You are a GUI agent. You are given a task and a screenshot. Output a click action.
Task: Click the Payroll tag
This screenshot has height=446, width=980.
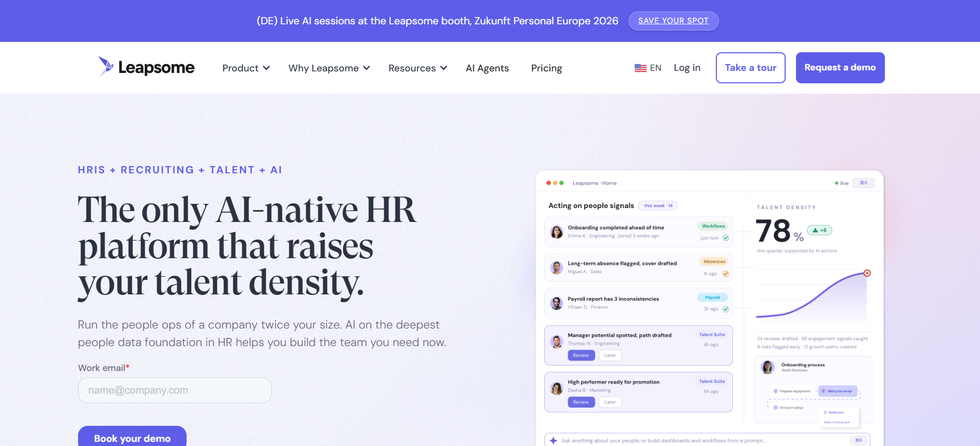tap(713, 298)
